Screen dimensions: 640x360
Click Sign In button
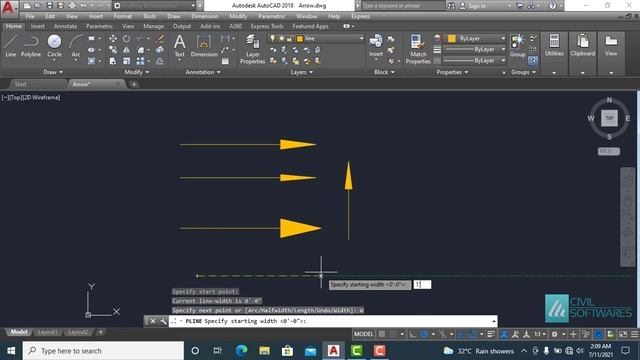(x=473, y=6)
